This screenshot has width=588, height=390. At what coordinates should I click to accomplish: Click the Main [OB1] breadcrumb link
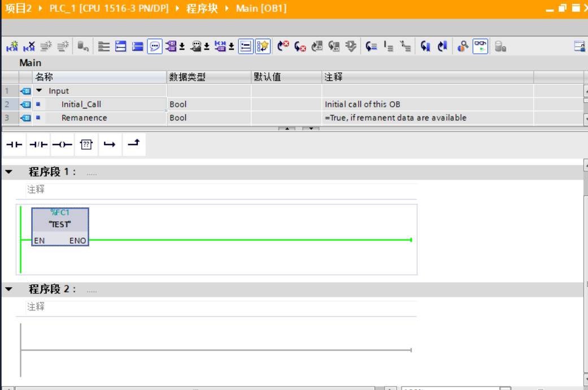click(263, 8)
